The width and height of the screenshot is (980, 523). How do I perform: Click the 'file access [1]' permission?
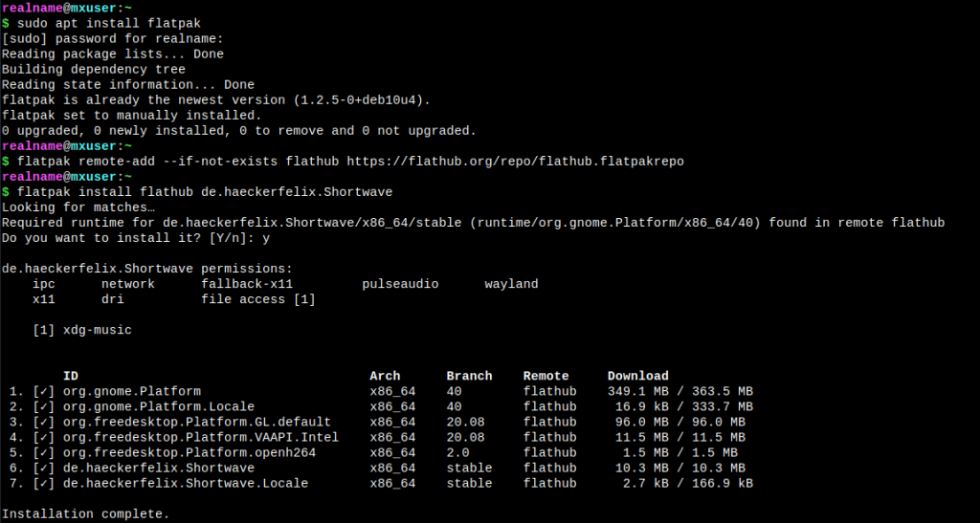(x=258, y=299)
